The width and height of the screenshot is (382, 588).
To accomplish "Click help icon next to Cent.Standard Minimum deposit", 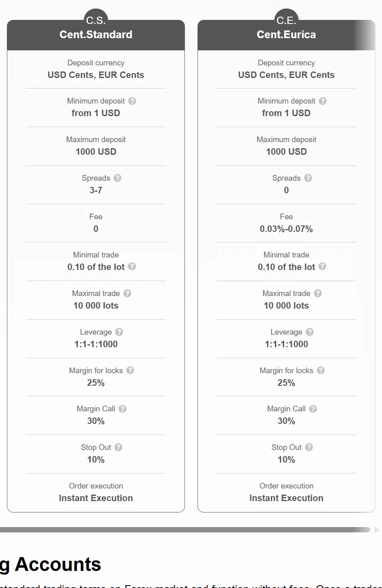I will (132, 101).
